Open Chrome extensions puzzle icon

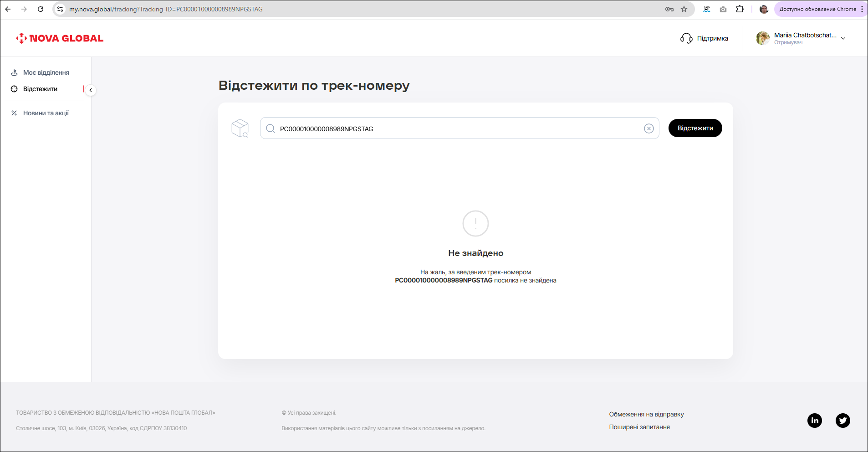point(740,9)
